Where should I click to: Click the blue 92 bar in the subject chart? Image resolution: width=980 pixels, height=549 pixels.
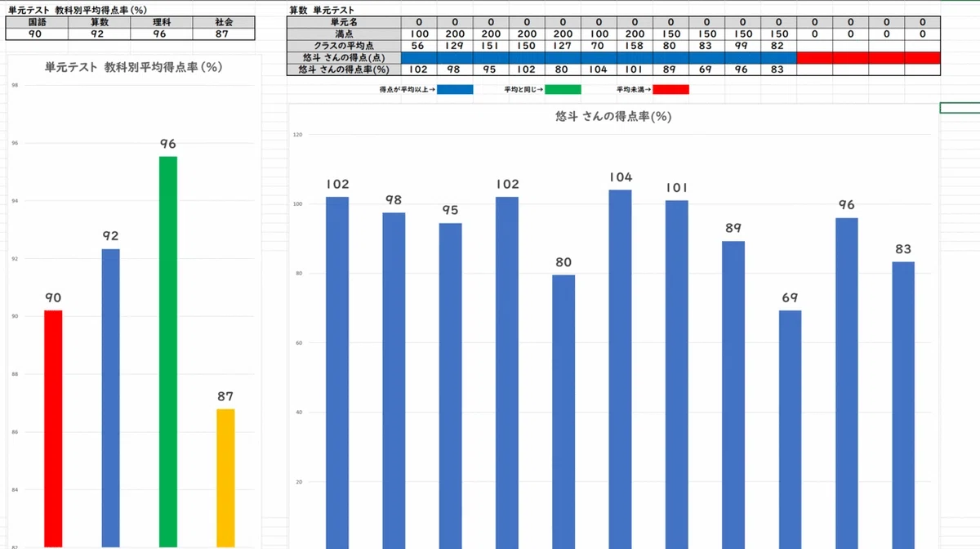110,398
